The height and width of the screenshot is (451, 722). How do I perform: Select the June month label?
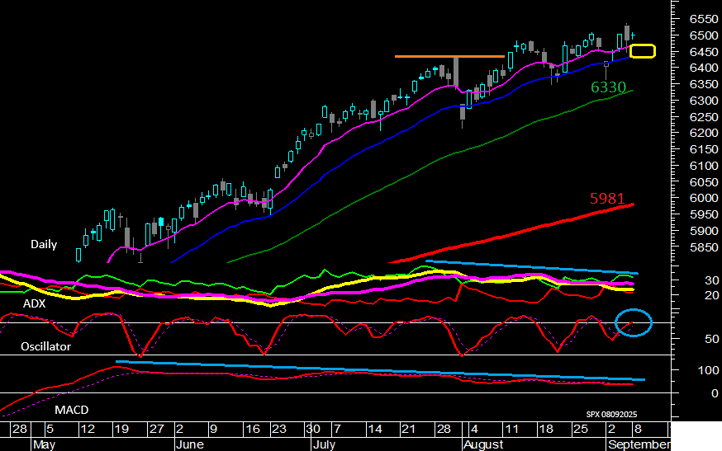coord(190,445)
